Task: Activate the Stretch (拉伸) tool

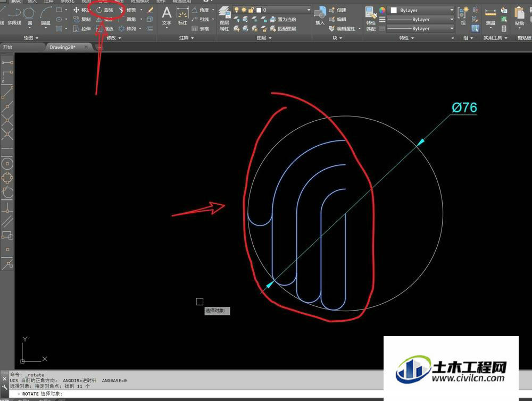Action: pos(82,29)
